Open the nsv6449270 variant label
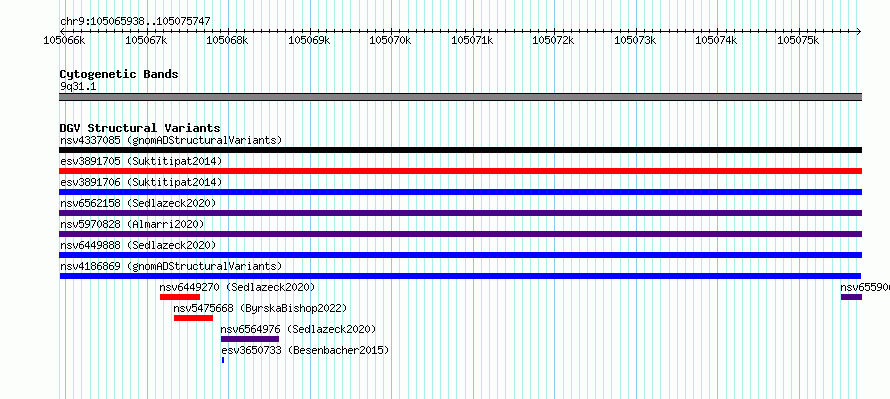 tap(237, 287)
